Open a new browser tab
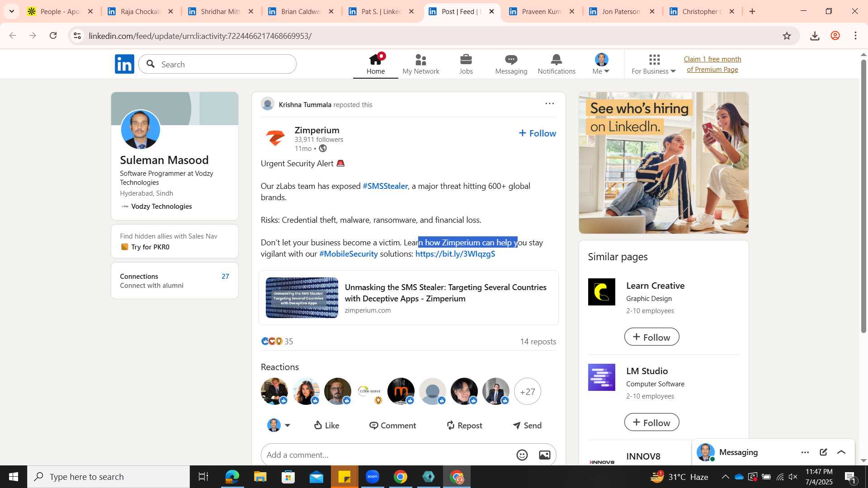868x488 pixels. pos(752,11)
